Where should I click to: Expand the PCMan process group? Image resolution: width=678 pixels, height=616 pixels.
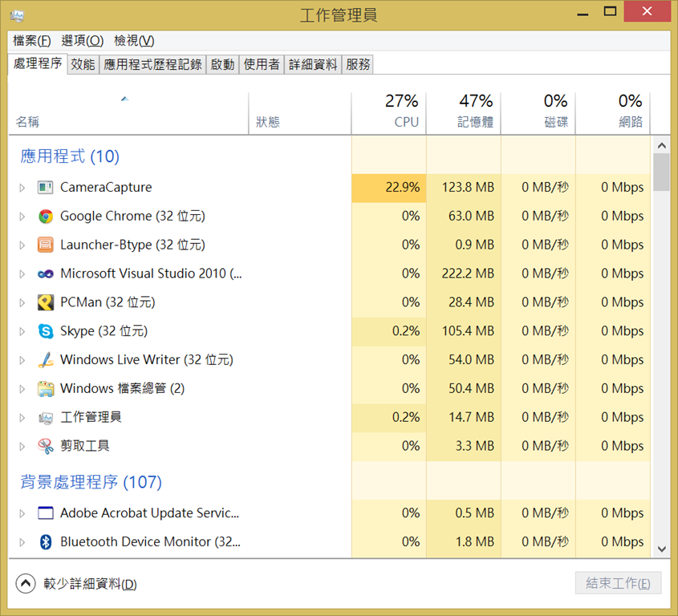point(22,302)
